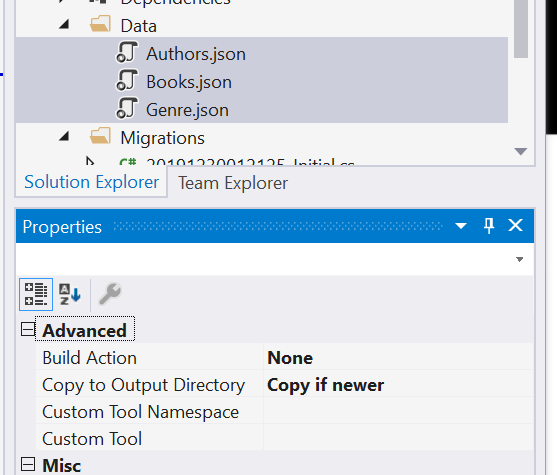Click the Solution Explorer scrollbar thumb

(x=521, y=28)
